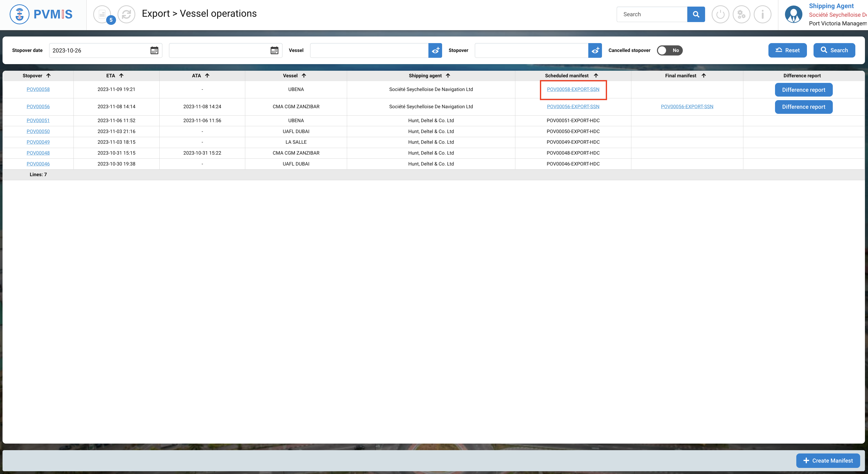Viewport: 868px width, 474px height.
Task: Open the settings gears icon
Action: [741, 14]
